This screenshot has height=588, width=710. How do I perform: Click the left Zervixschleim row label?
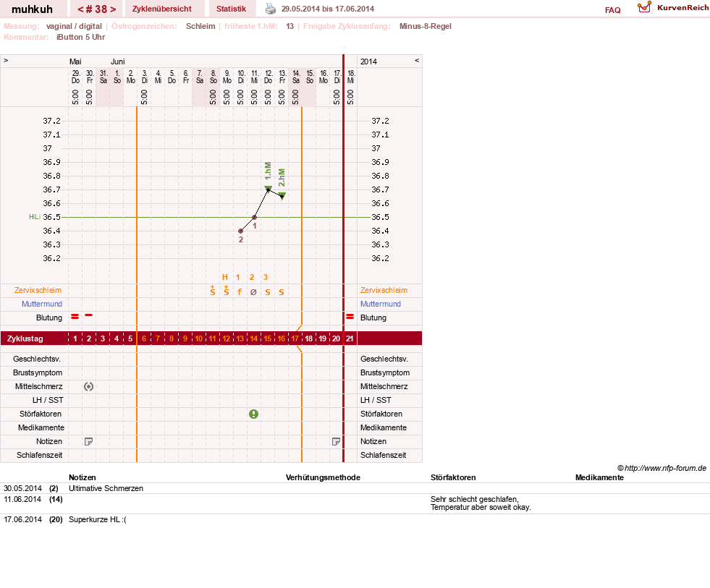point(38,290)
